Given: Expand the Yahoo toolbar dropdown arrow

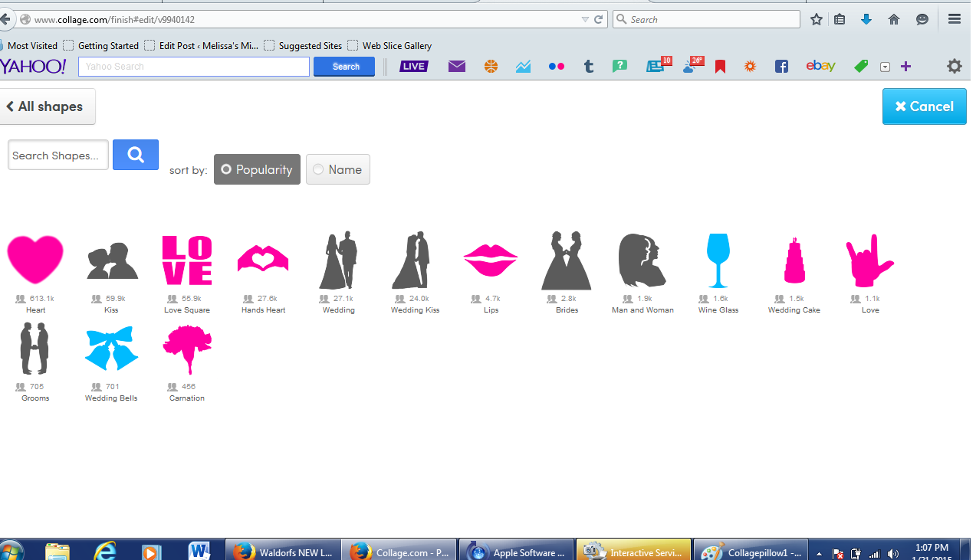Looking at the screenshot, I should (885, 67).
